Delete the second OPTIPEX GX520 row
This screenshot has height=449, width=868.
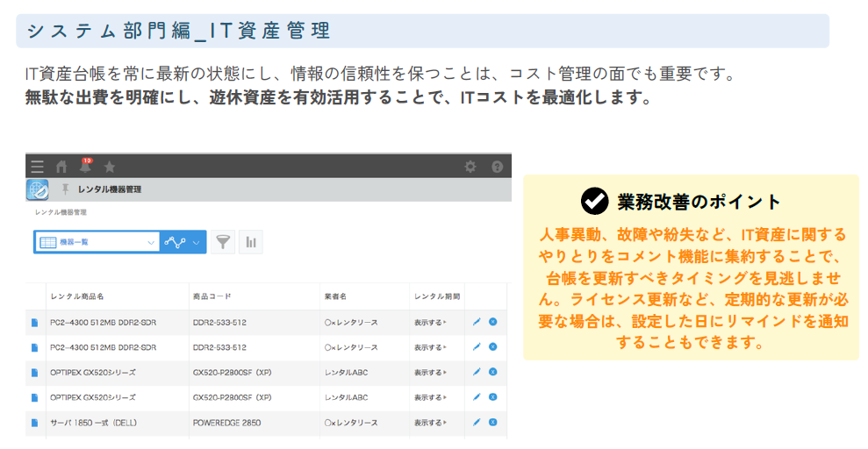[492, 397]
